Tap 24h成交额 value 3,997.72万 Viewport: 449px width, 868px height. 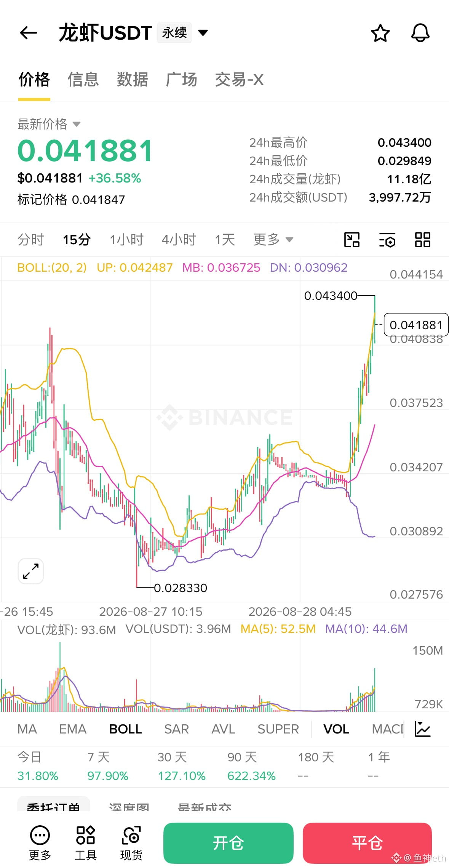pos(400,197)
